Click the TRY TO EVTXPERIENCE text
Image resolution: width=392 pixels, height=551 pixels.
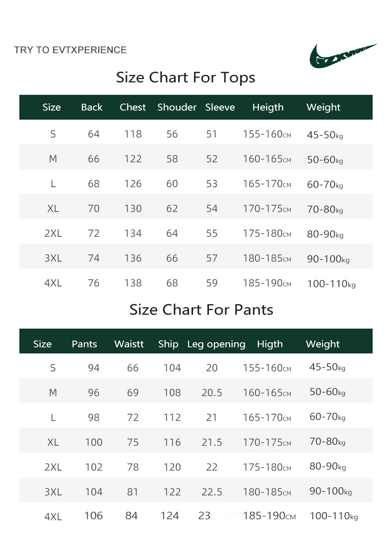point(70,50)
